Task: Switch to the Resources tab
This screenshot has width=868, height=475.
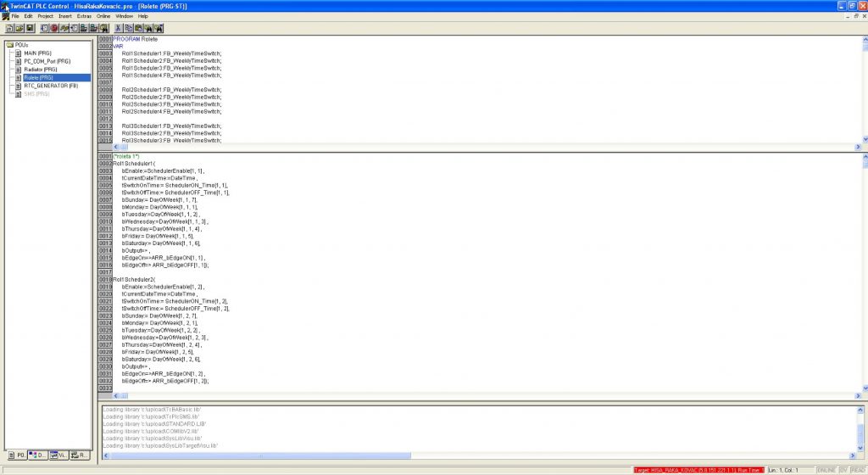Action: click(x=79, y=455)
